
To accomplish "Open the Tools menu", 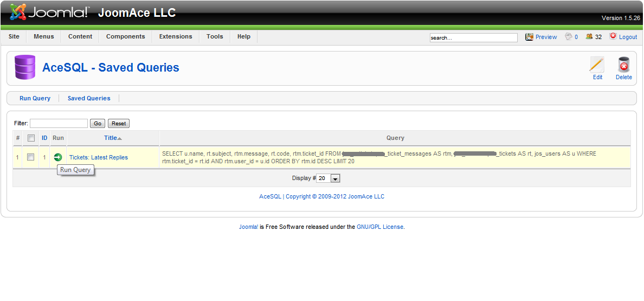I will (215, 36).
